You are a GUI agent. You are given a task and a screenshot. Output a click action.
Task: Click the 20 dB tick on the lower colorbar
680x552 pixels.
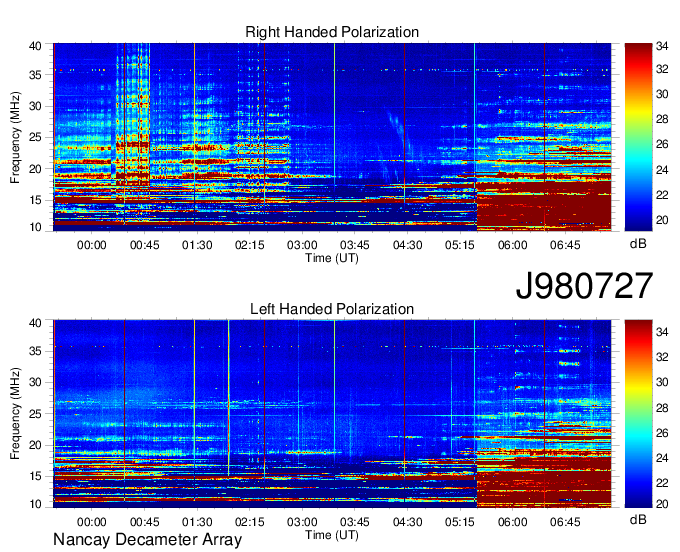[662, 504]
